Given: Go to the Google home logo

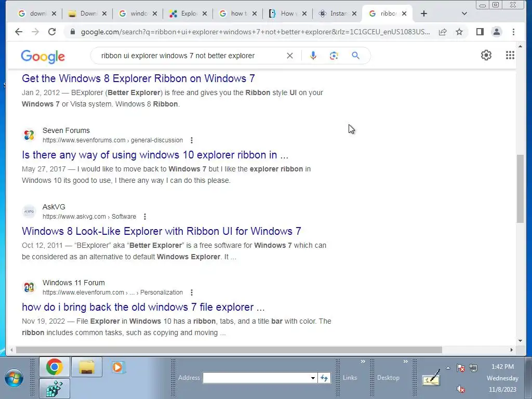Looking at the screenshot, I should [43, 56].
